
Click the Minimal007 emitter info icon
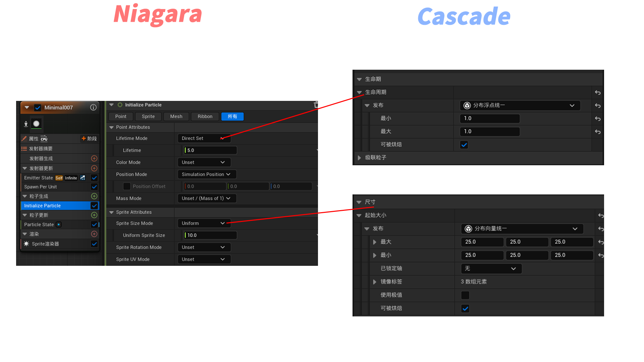[x=93, y=107]
